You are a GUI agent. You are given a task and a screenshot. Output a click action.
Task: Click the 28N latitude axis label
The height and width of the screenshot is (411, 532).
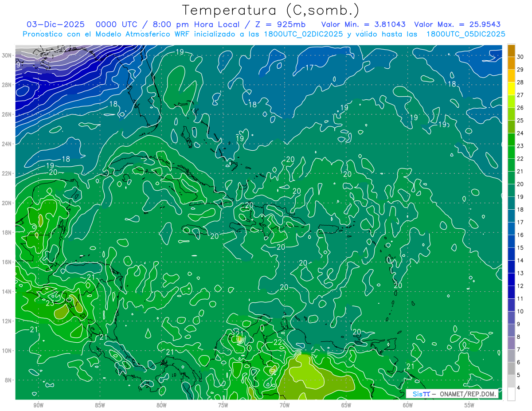click(x=7, y=85)
